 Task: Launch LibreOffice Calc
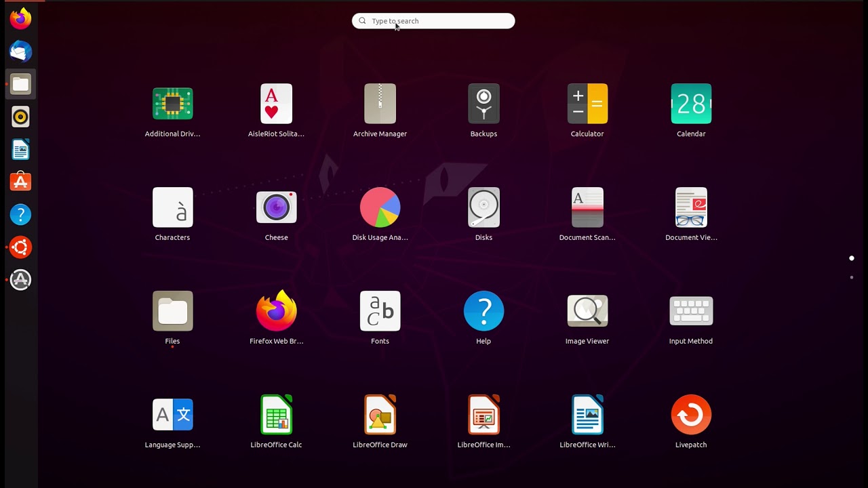(x=276, y=415)
